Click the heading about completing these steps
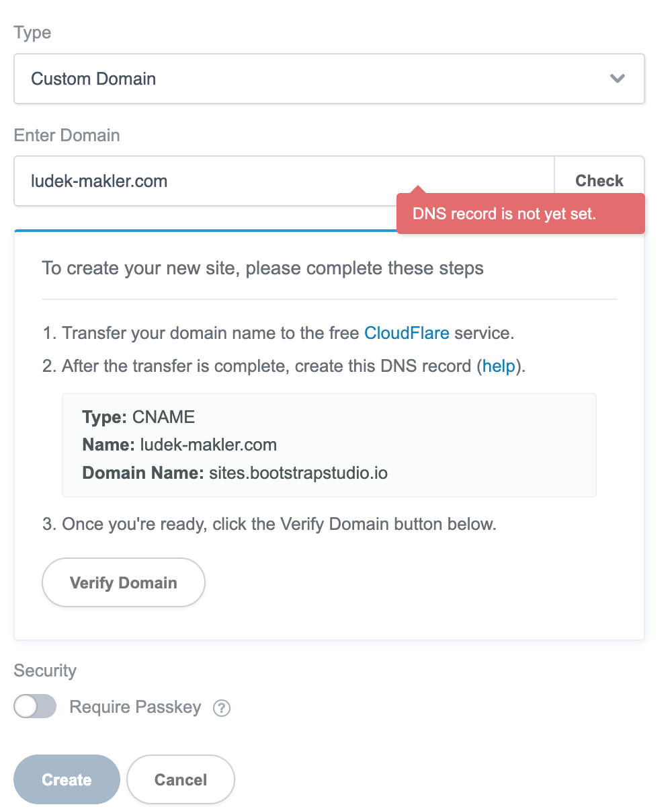This screenshot has height=811, width=672. click(263, 268)
